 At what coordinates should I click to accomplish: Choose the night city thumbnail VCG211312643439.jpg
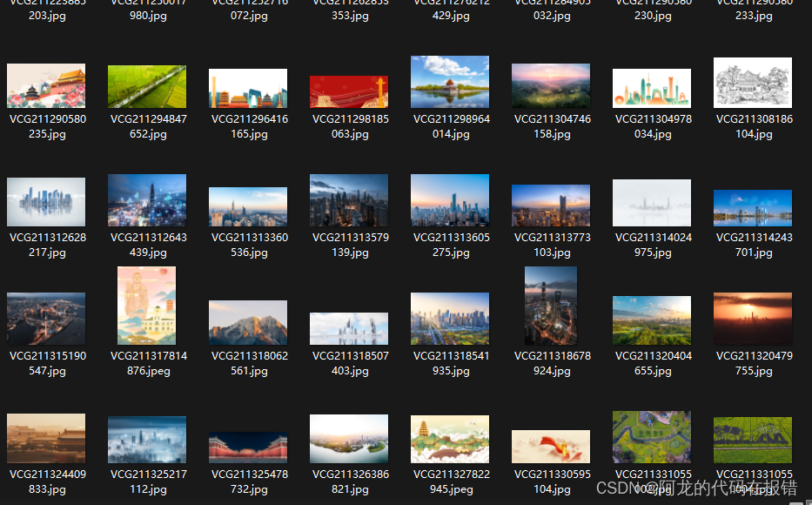[147, 200]
